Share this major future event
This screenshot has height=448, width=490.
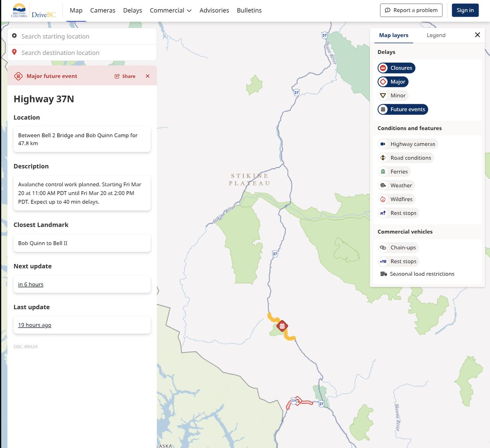(x=125, y=76)
